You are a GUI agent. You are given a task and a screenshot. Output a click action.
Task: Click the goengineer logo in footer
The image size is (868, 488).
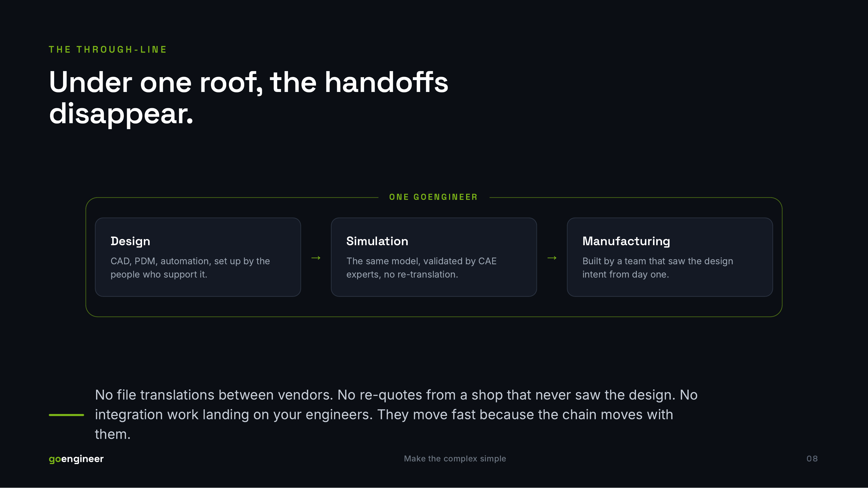(x=76, y=459)
